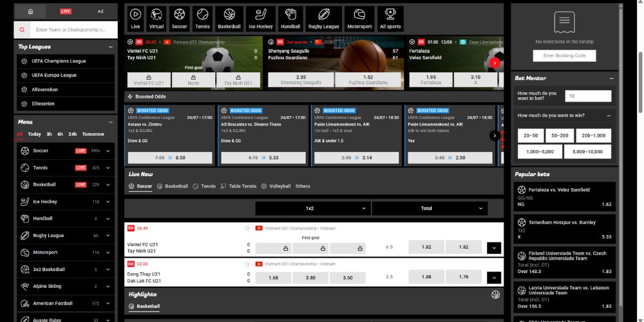Click the home icon in sidebar header

click(x=30, y=12)
